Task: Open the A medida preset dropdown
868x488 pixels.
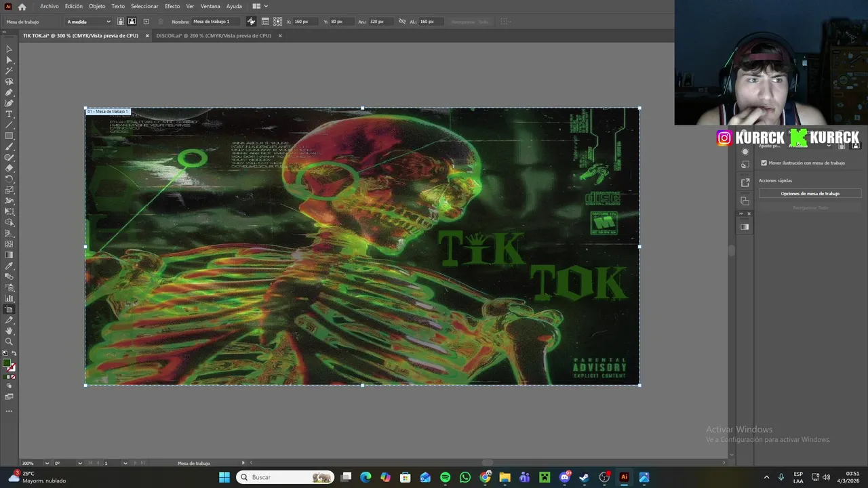Action: tap(88, 22)
